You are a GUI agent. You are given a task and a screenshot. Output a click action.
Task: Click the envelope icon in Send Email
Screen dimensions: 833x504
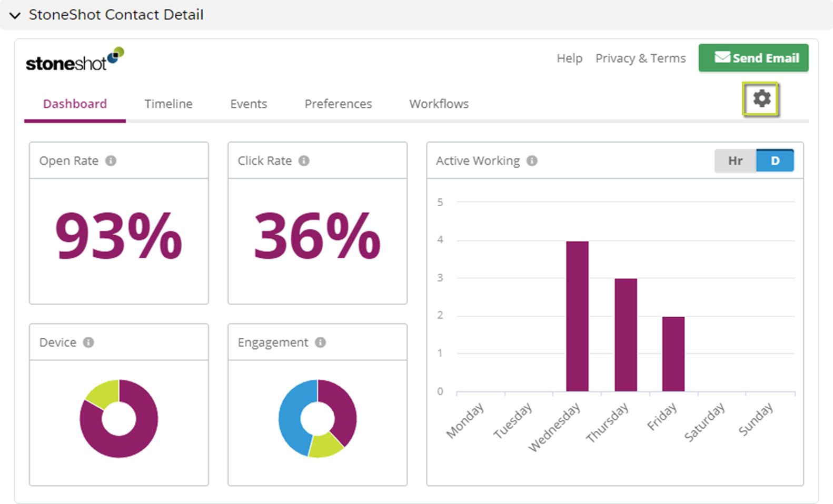(722, 57)
